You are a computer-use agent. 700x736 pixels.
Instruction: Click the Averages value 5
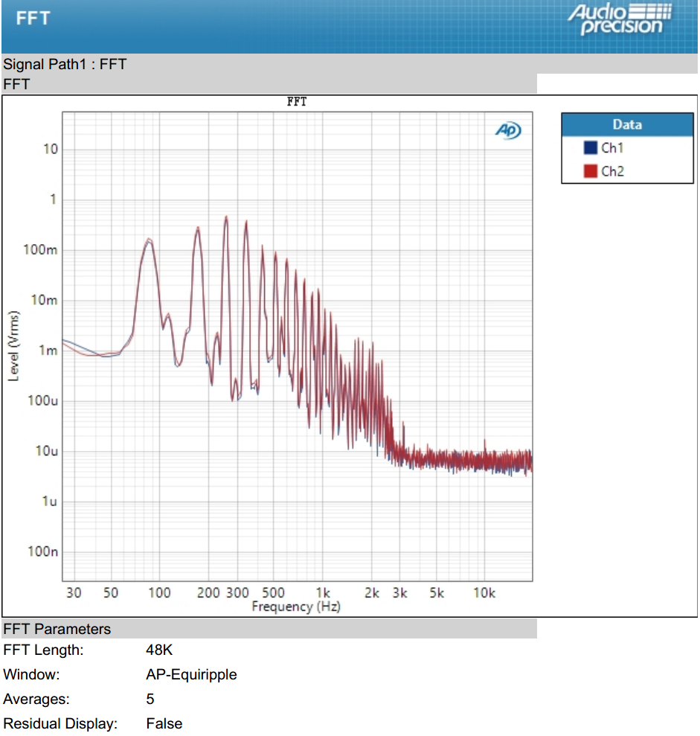[150, 699]
